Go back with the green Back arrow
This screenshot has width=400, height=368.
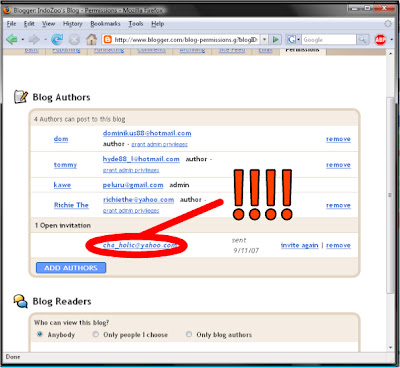12,40
